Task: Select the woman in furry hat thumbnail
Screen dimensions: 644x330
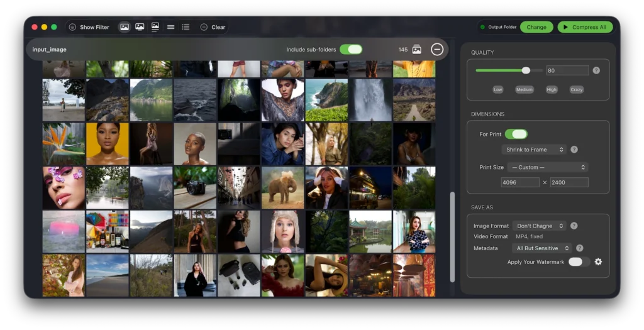Action: pyautogui.click(x=282, y=231)
